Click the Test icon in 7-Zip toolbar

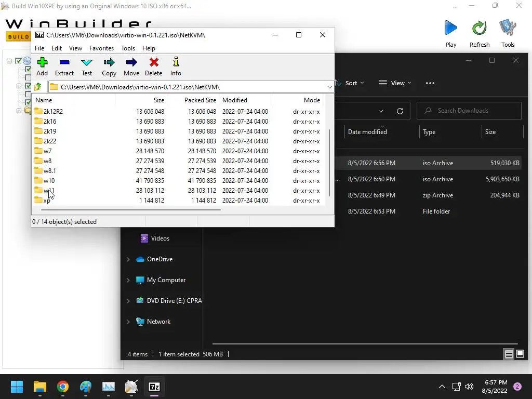(87, 62)
